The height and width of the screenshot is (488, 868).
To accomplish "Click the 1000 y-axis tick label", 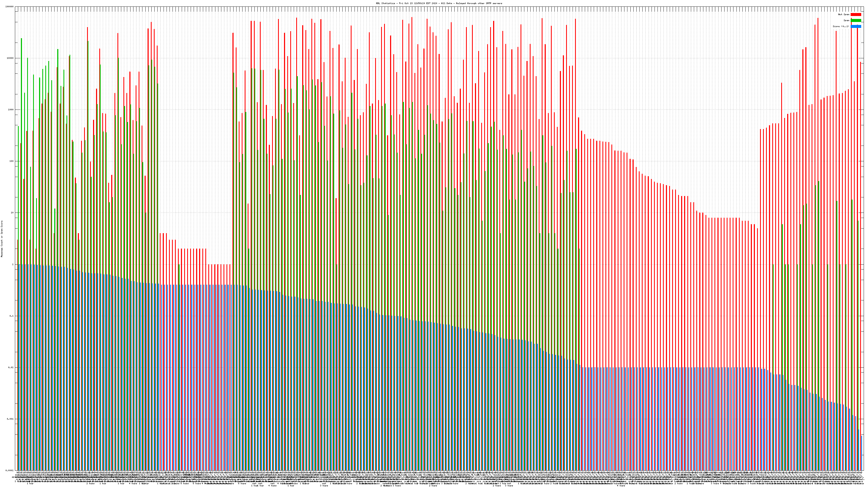I will pos(11,110).
